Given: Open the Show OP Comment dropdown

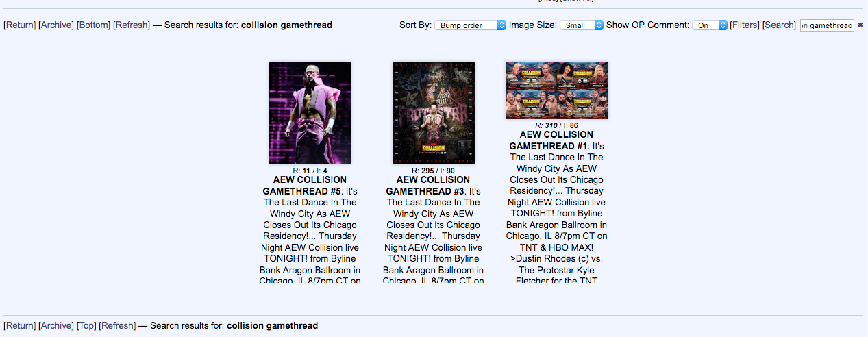Looking at the screenshot, I should [710, 25].
